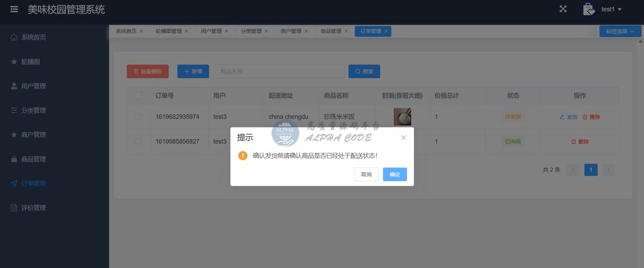Click the 评价管理 document icon in sidebar
The image size is (644, 268).
14,208
